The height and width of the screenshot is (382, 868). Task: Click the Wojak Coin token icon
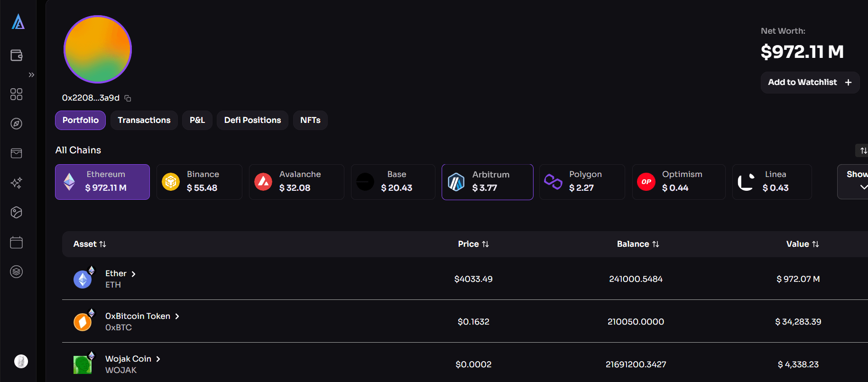tap(83, 364)
